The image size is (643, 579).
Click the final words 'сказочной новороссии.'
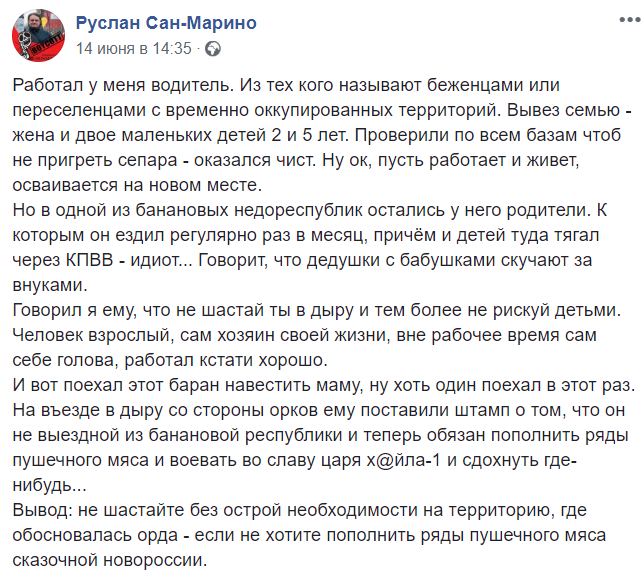110,560
